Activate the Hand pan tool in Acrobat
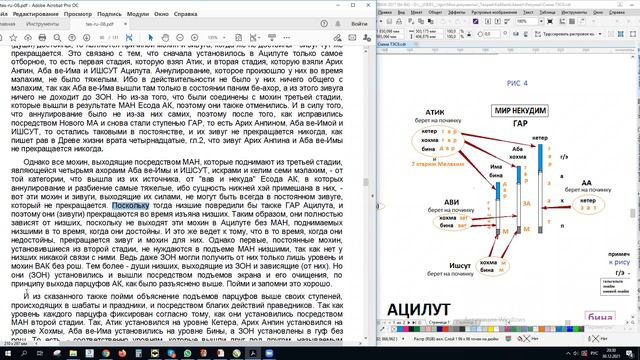The width and height of the screenshot is (640, 360). coord(165,38)
